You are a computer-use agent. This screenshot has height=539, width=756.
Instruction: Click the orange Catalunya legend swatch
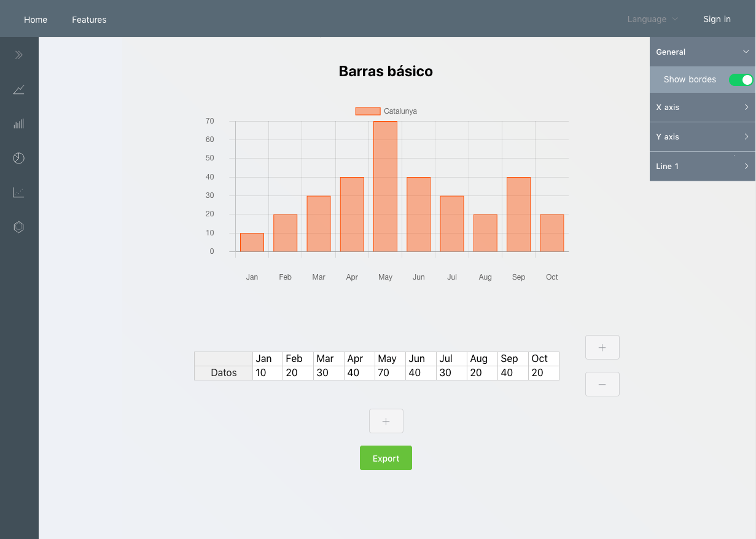pos(367,111)
